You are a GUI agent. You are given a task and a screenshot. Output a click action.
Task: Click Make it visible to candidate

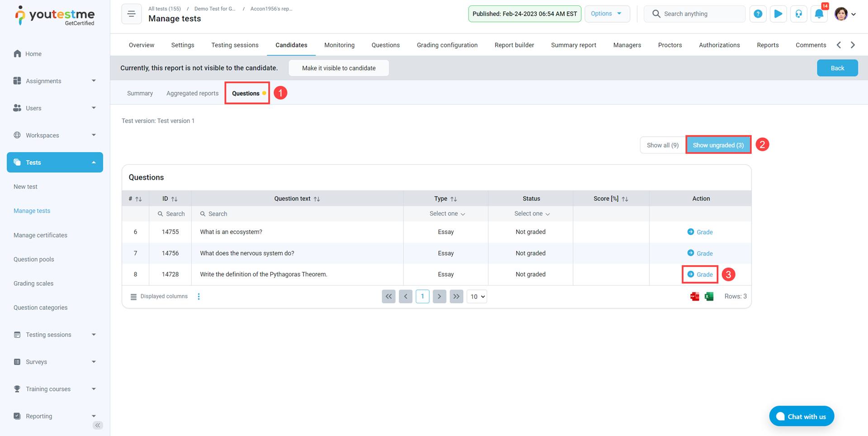click(338, 68)
